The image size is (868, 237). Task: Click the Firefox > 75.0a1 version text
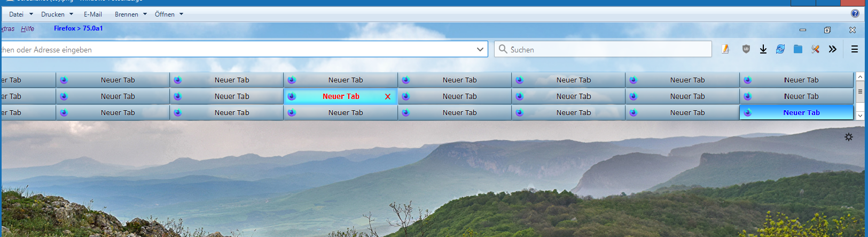coord(78,28)
